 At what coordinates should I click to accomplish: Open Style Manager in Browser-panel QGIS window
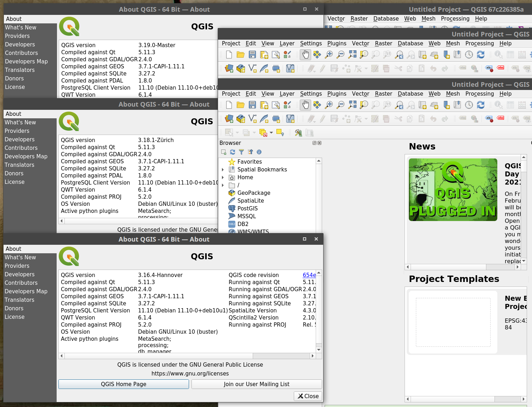(x=287, y=105)
